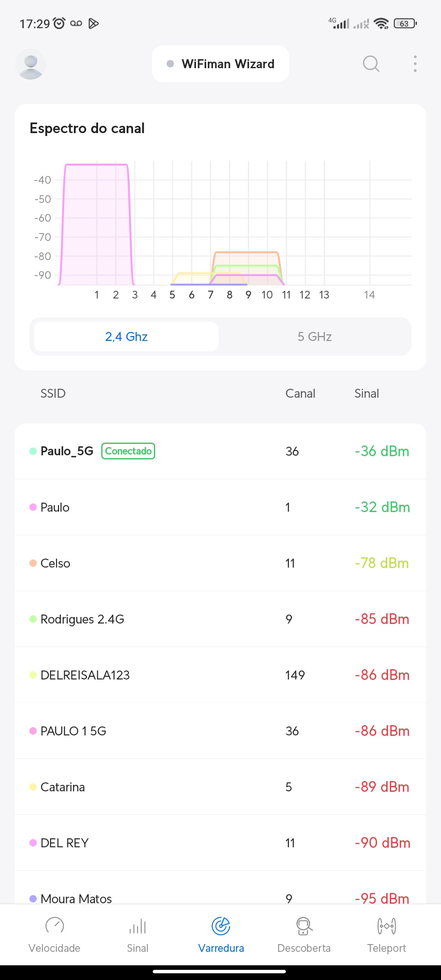Tap the search magnifier icon
Screen dimensions: 441x980
point(371,64)
